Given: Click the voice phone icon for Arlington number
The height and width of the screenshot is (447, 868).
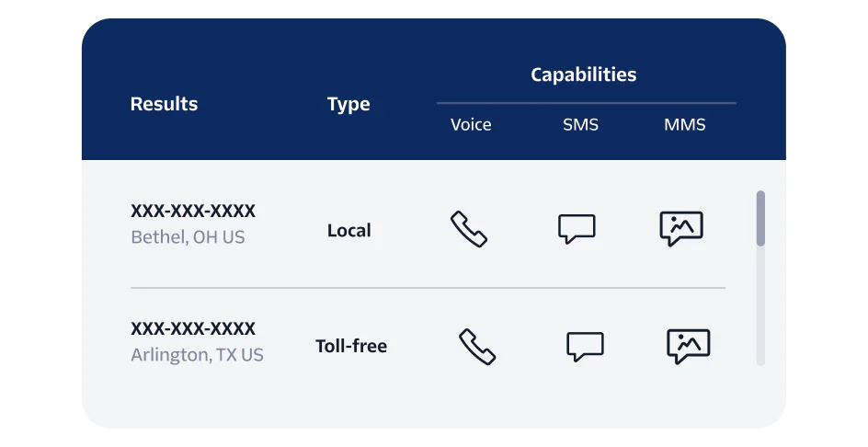Looking at the screenshot, I should pyautogui.click(x=477, y=347).
